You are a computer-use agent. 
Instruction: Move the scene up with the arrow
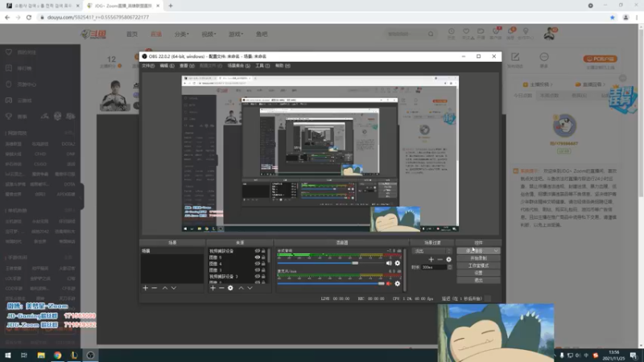pyautogui.click(x=165, y=288)
